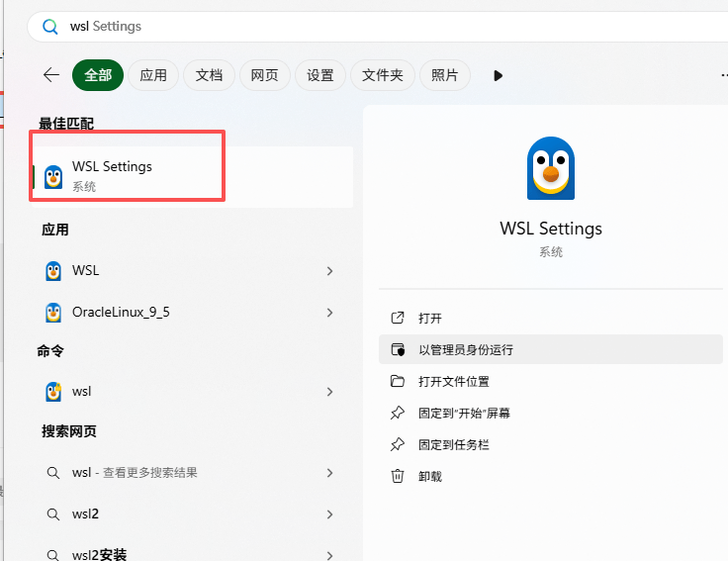Open the OracleLinux_9_5 app result
Screen dimensions: 728x561
pyautogui.click(x=193, y=313)
